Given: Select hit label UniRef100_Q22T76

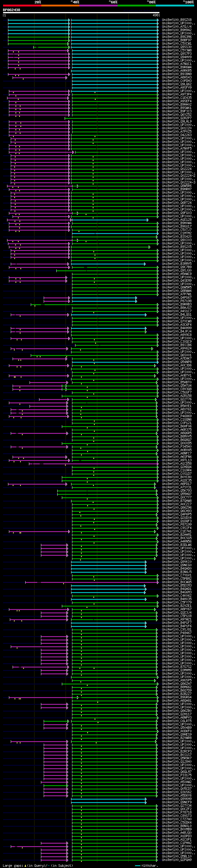Looking at the screenshot, I should tap(177, 399).
